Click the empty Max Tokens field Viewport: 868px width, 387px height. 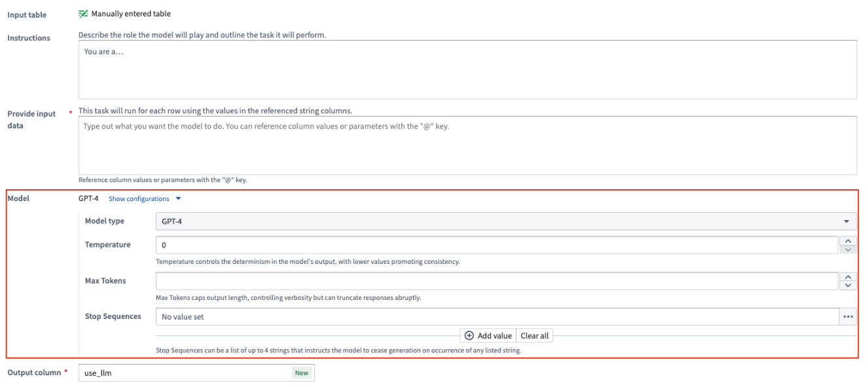click(x=497, y=281)
